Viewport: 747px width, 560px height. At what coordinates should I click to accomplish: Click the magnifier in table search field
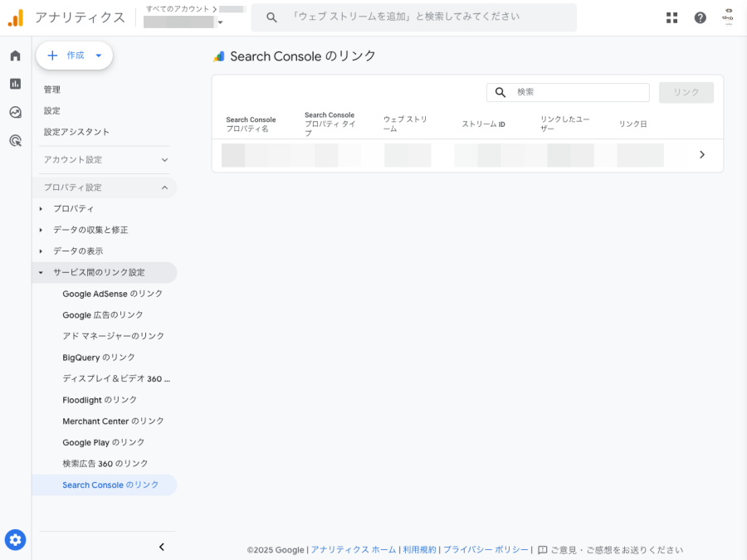point(500,92)
